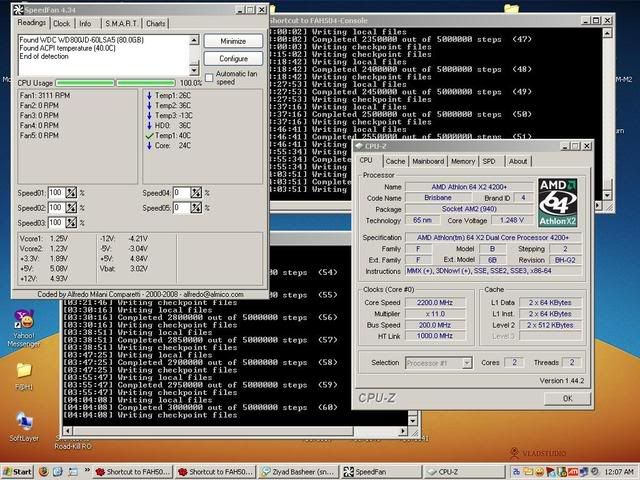Open the Processor #1 selection dropdown
Screen dimensions: 640x480
[x=467, y=363]
